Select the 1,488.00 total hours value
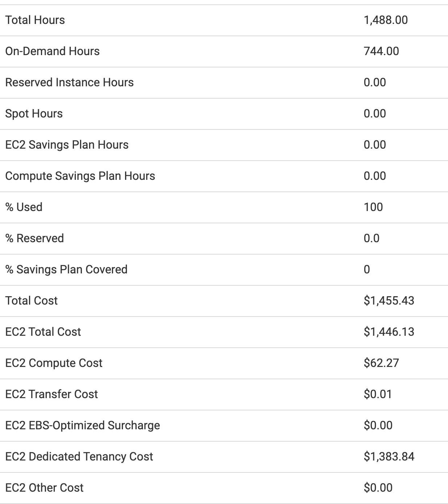This screenshot has height=504, width=448. tap(386, 20)
